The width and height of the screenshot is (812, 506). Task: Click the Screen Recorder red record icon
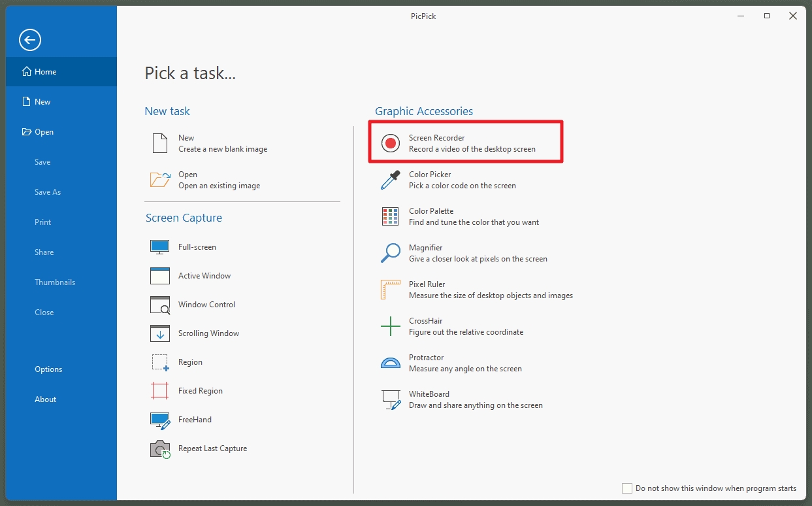pos(391,143)
